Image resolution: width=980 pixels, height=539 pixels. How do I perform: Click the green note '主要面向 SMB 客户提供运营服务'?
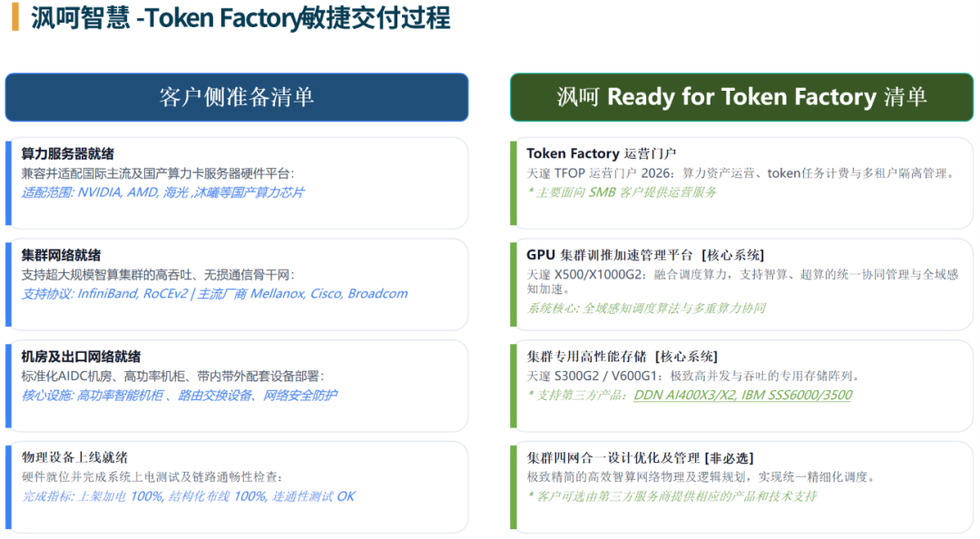(626, 192)
